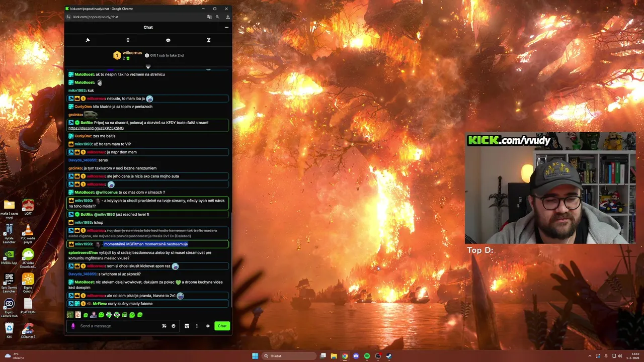Open the 4K Video Downloader desktop shortcut
Image resolution: width=644 pixels, height=362 pixels.
[28, 258]
